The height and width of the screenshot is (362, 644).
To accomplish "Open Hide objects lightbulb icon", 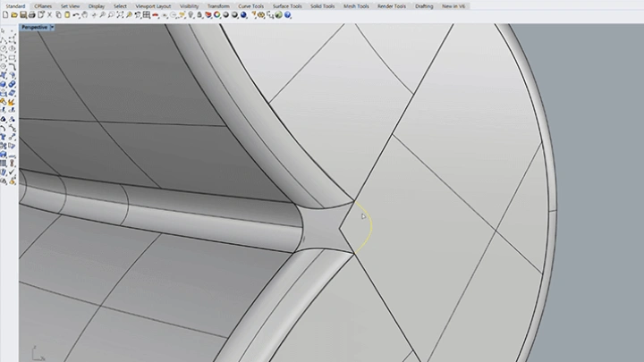I will point(191,15).
